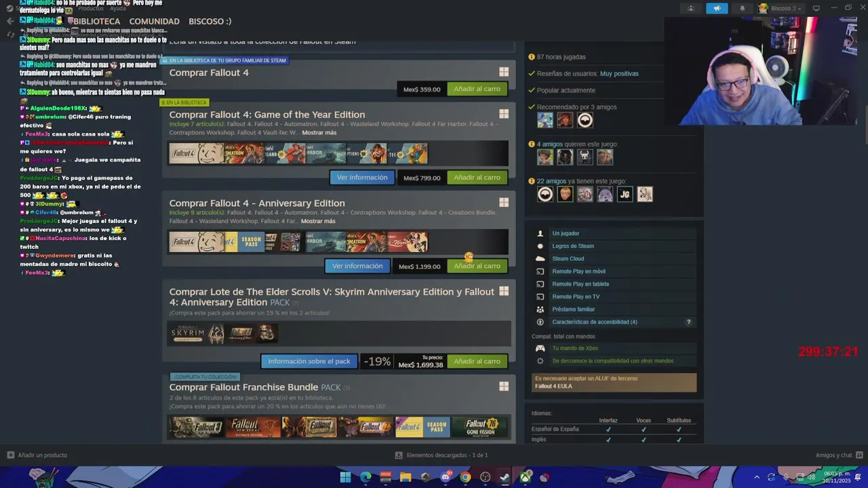Open the Steam notifications bell
The height and width of the screenshot is (488, 868).
(742, 8)
